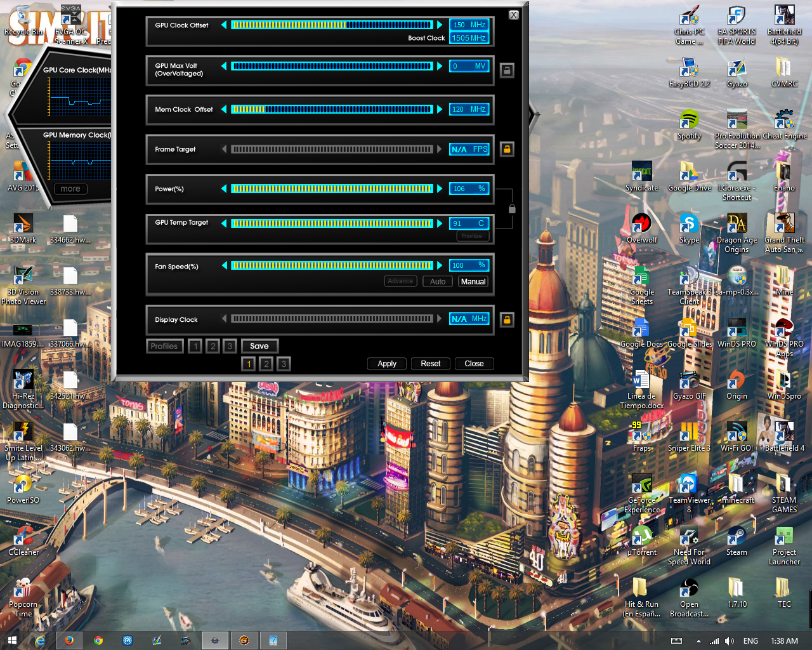The image size is (812, 650).
Task: Open the Open Broadcaster desktop icon
Action: pyautogui.click(x=689, y=597)
